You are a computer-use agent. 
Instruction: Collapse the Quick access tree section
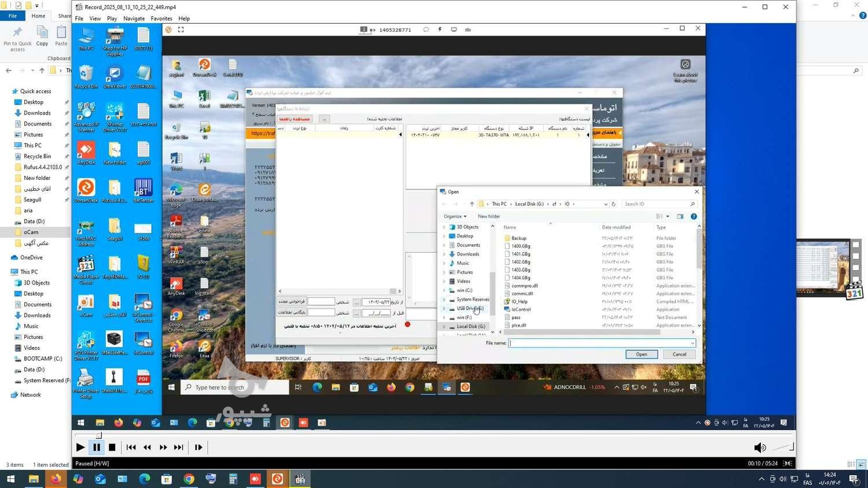(x=6, y=91)
